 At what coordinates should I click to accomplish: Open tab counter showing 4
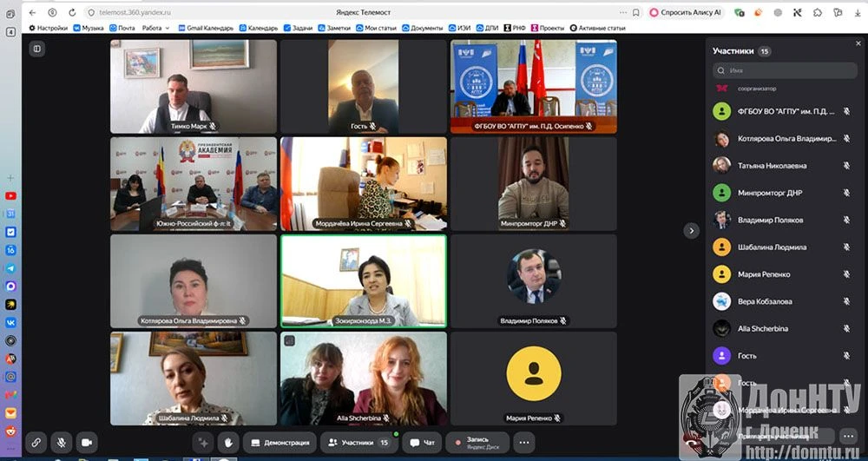[x=10, y=32]
